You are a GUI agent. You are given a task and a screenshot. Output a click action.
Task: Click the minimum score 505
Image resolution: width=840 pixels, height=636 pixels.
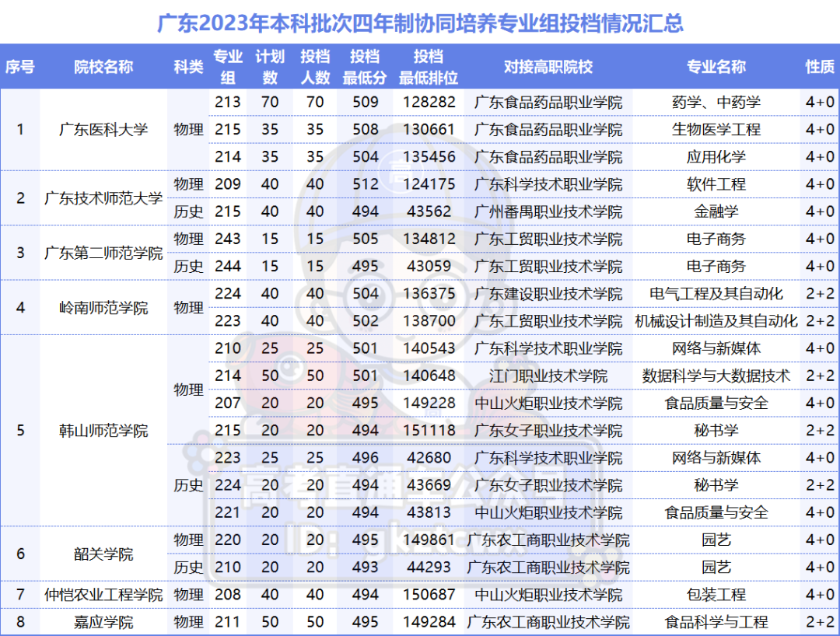(366, 239)
